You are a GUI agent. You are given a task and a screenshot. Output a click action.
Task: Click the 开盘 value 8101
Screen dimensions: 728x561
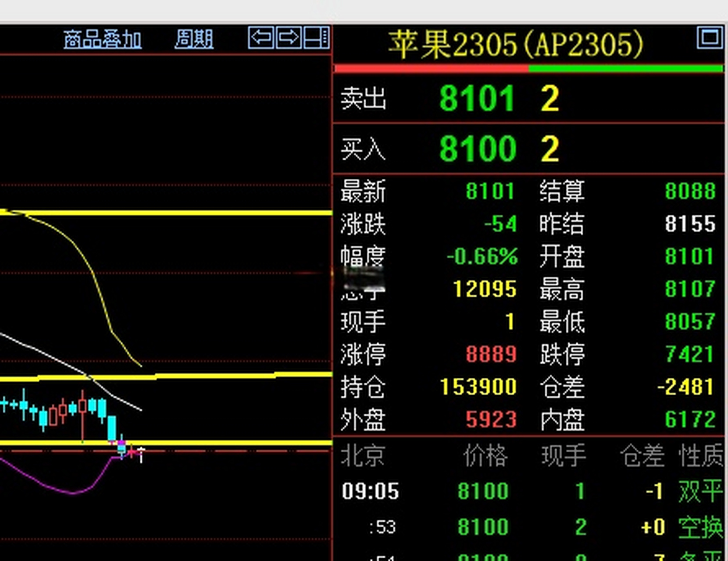pyautogui.click(x=689, y=256)
